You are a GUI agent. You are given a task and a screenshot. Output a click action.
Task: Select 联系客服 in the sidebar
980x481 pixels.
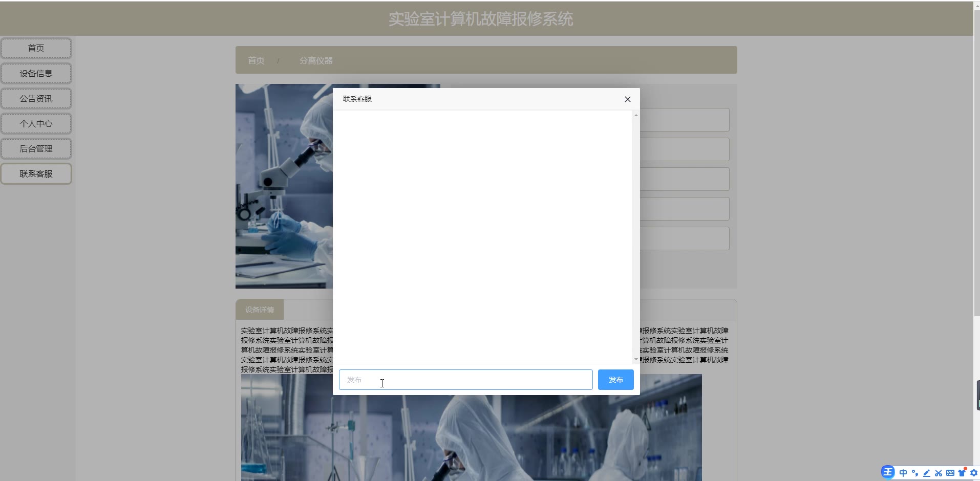(36, 173)
